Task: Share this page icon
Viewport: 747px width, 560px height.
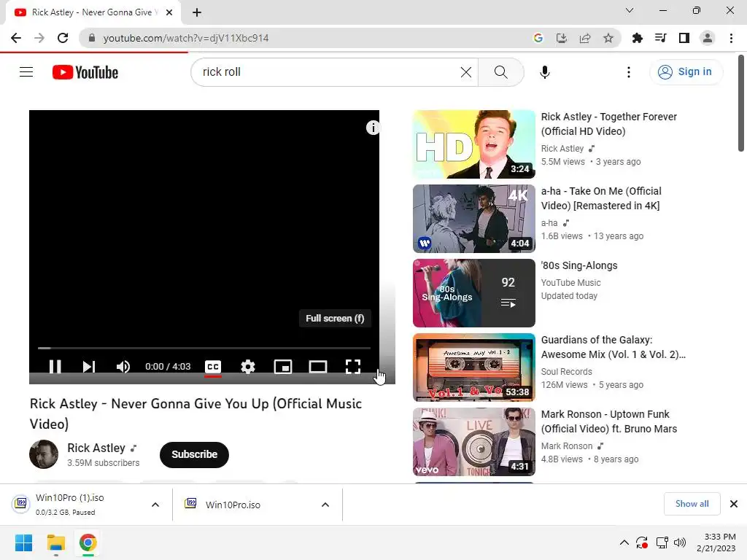Action: [585, 38]
